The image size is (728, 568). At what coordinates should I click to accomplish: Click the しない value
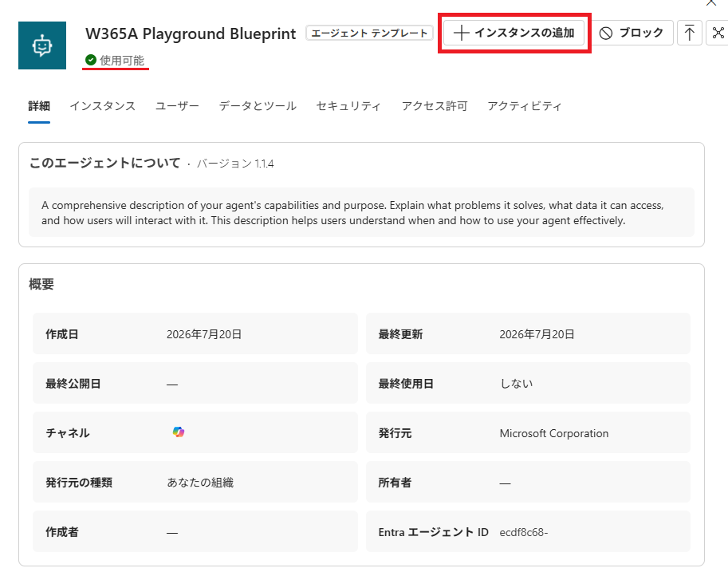pyautogui.click(x=516, y=384)
